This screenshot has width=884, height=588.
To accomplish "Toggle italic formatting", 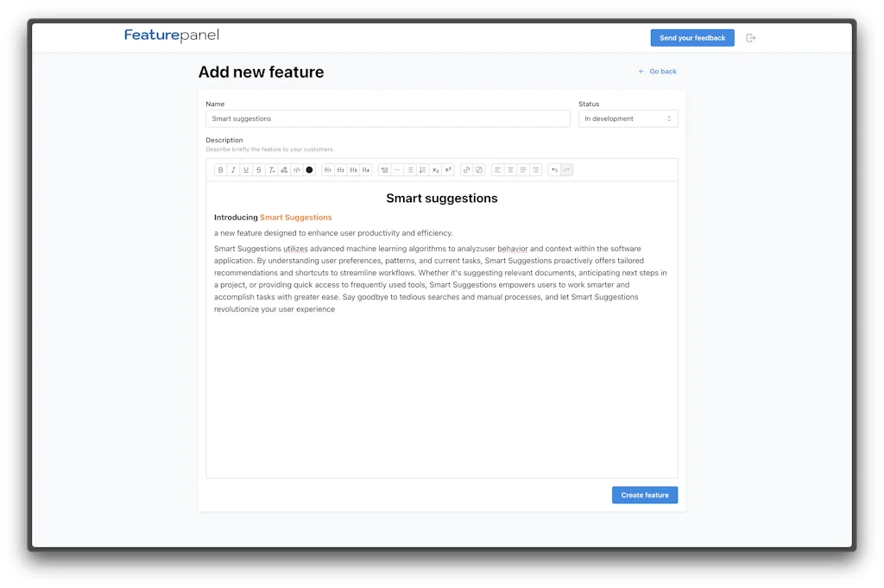I will [233, 169].
